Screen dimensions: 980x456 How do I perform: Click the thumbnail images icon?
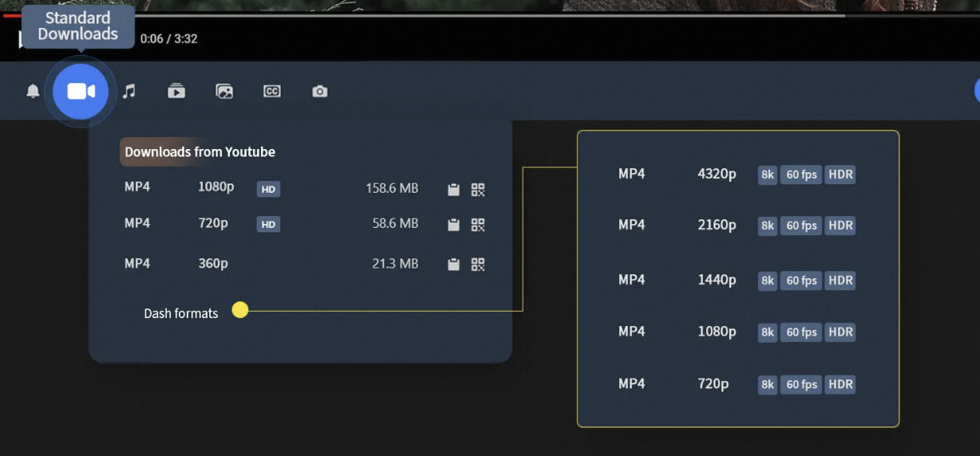pos(224,92)
